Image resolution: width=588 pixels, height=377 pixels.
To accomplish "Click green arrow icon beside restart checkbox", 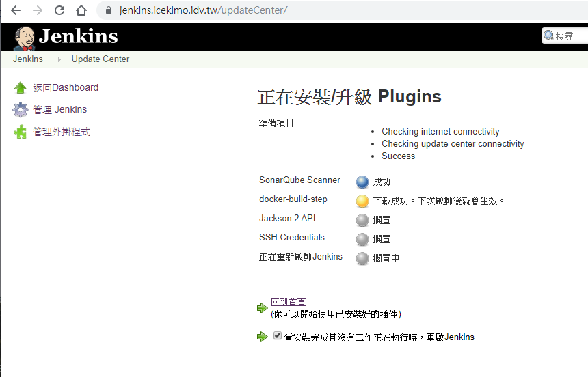I will (262, 337).
